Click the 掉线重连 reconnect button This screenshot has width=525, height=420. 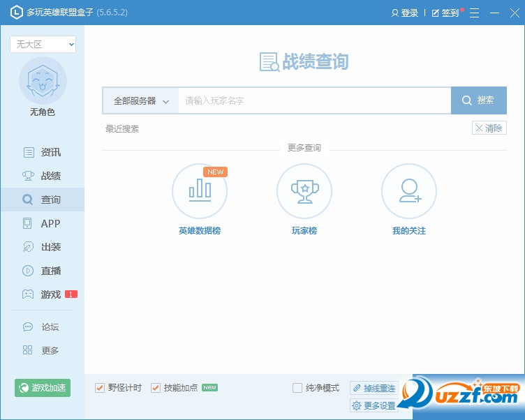pyautogui.click(x=374, y=388)
